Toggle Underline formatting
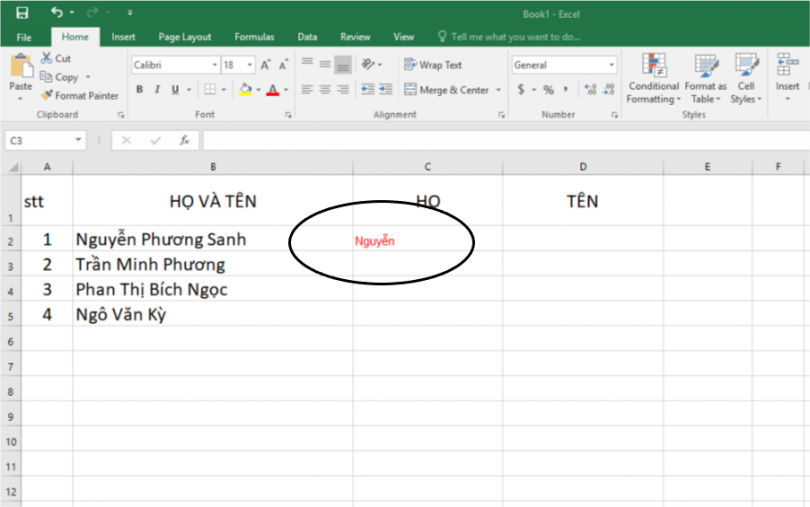Image resolution: width=810 pixels, height=507 pixels. [x=175, y=89]
